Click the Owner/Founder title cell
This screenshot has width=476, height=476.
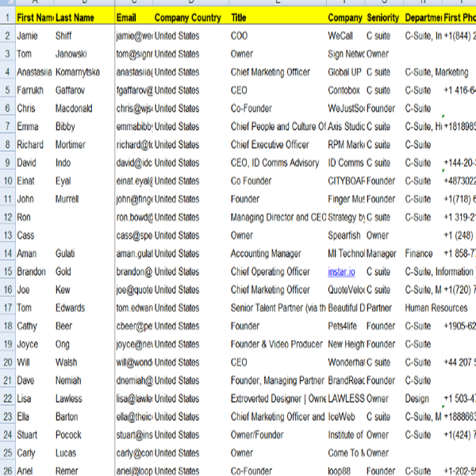pyautogui.click(x=278, y=435)
